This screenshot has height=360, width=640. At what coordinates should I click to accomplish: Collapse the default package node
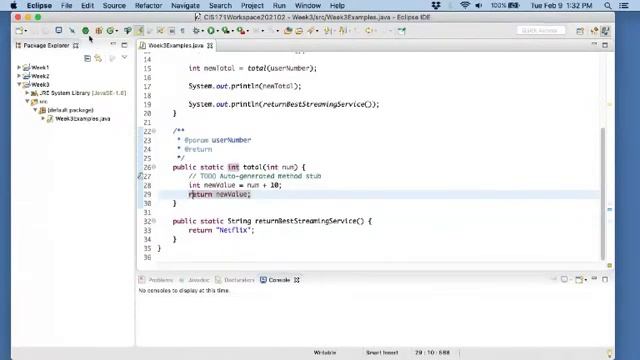[x=35, y=110]
